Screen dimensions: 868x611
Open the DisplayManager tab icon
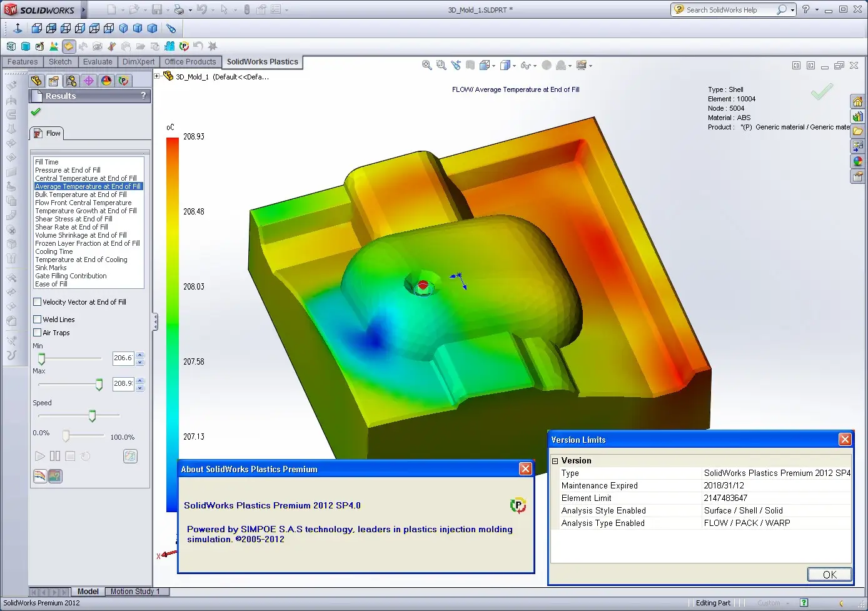106,81
